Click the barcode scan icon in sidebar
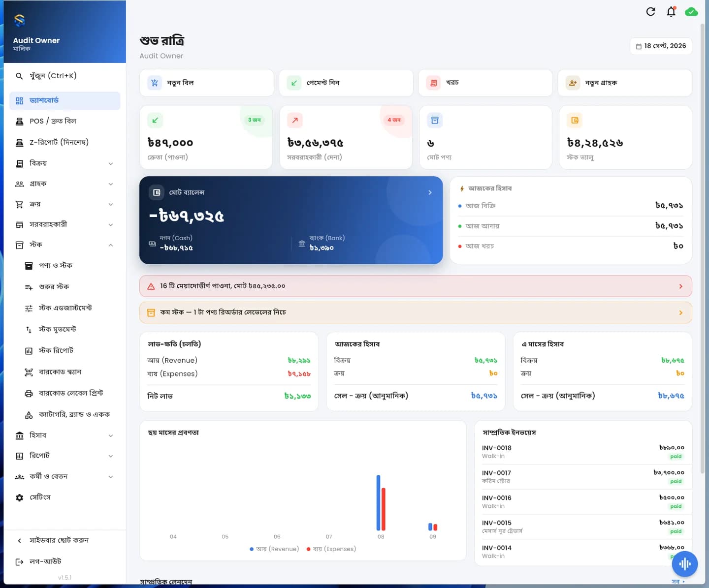This screenshot has width=709, height=588. 29,372
